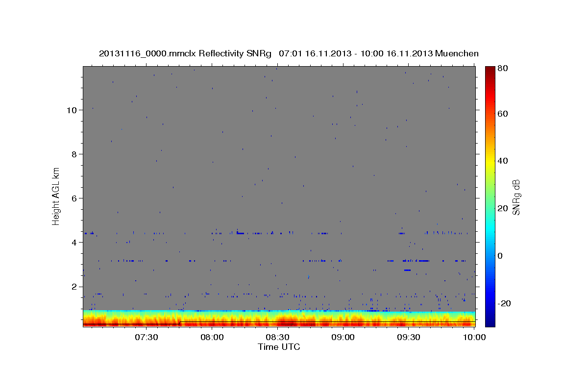The height and width of the screenshot is (392, 588).
Task: Click the 'Height AGL km' axis label
Action: point(56,196)
